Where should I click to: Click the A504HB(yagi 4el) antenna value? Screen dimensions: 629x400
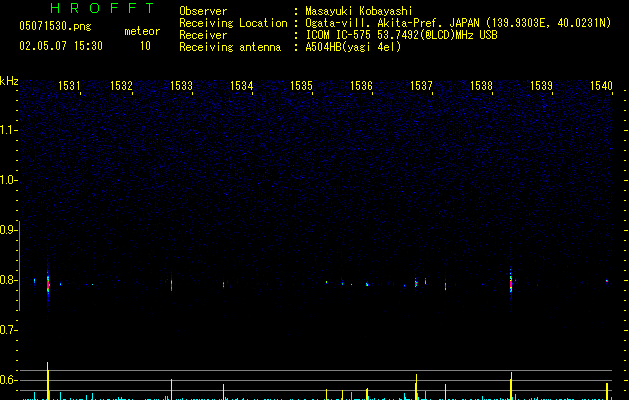[x=353, y=47]
